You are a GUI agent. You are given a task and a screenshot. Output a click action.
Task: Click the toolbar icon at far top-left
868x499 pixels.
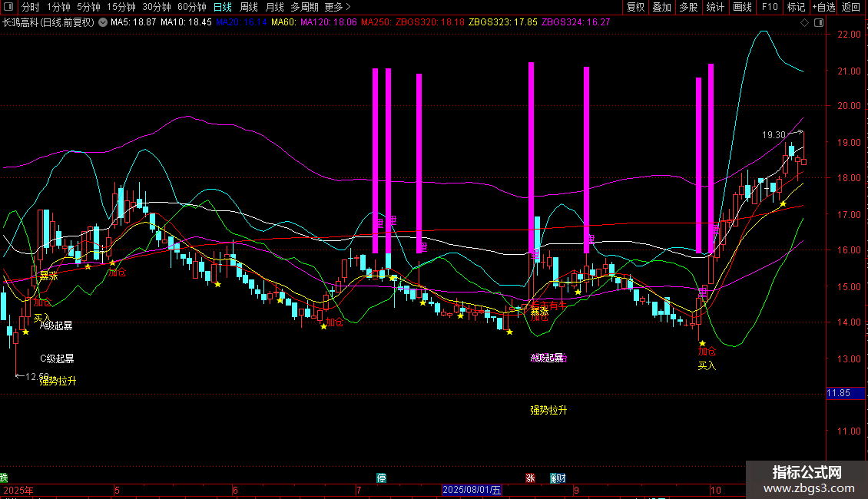pyautogui.click(x=8, y=8)
